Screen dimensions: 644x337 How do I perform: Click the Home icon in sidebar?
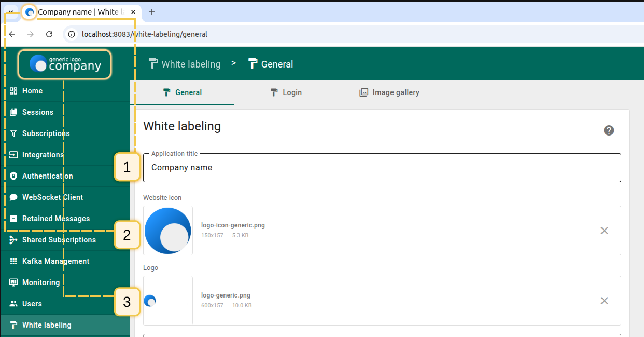tap(14, 91)
